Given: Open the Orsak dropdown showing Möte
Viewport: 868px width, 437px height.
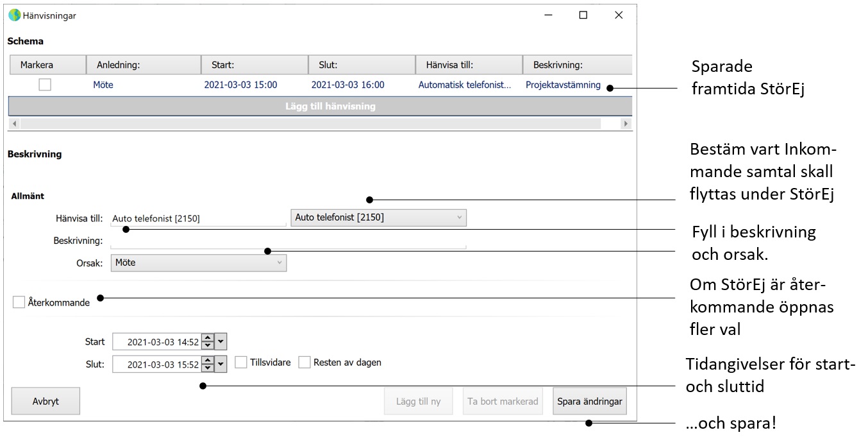Looking at the screenshot, I should [199, 262].
